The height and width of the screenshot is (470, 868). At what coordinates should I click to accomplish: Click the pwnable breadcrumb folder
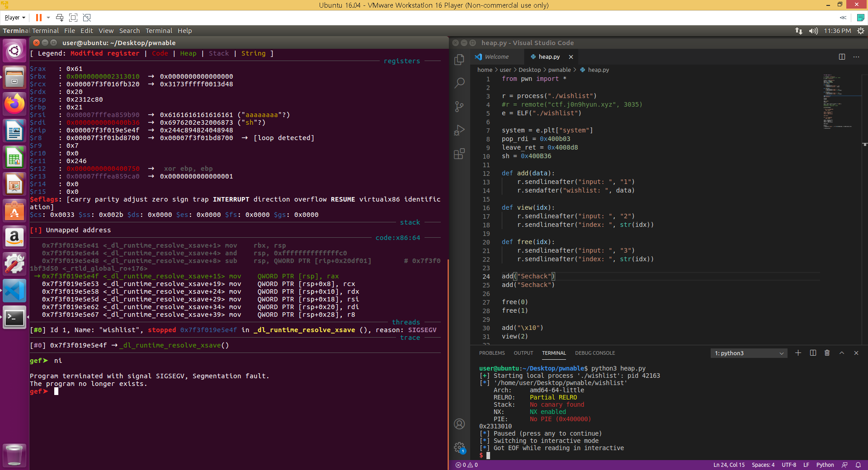[560, 70]
